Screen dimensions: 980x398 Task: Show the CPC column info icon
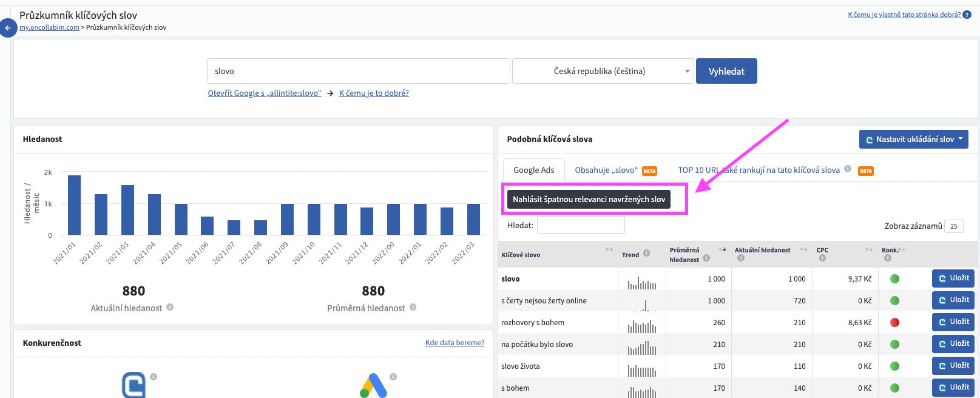[x=822, y=258]
